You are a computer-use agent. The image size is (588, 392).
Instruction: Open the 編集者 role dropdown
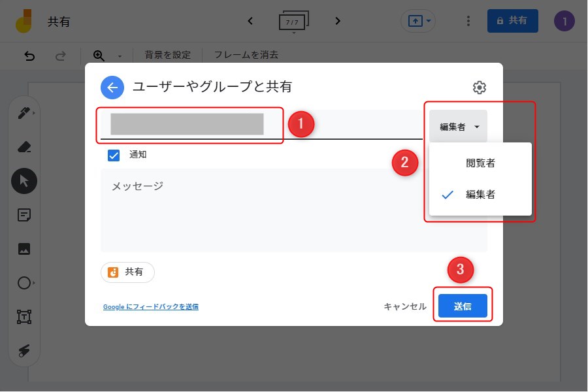pos(458,126)
